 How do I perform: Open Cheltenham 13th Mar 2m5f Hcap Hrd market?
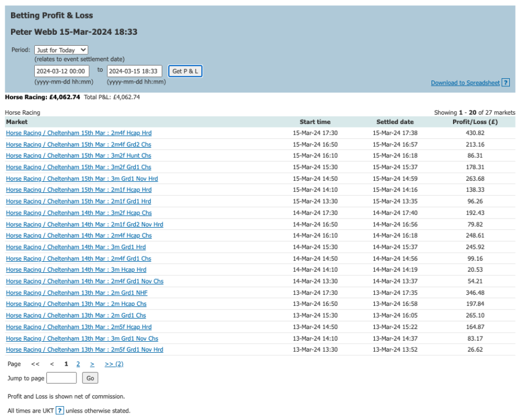(78, 327)
